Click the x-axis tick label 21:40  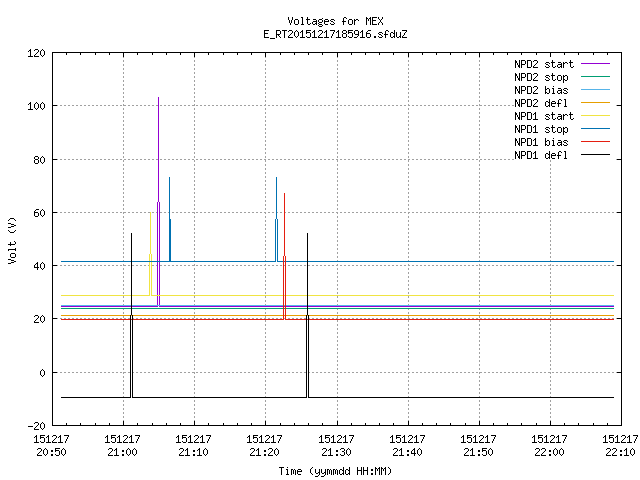point(407,452)
